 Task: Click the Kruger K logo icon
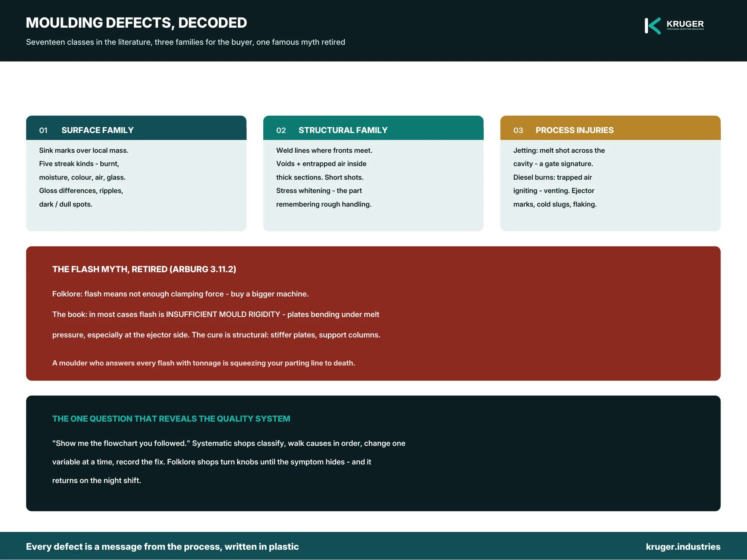coord(653,26)
